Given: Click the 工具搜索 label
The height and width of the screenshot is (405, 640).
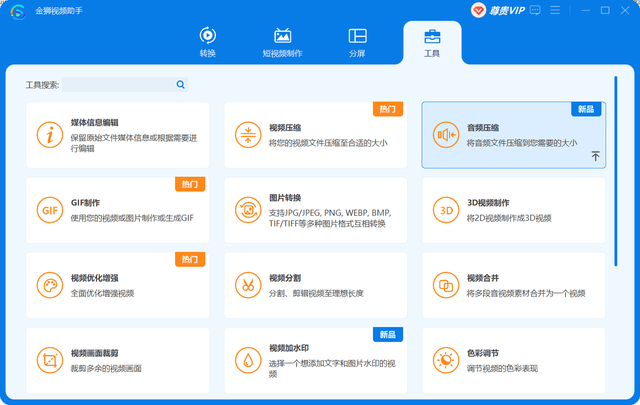Looking at the screenshot, I should (x=42, y=85).
